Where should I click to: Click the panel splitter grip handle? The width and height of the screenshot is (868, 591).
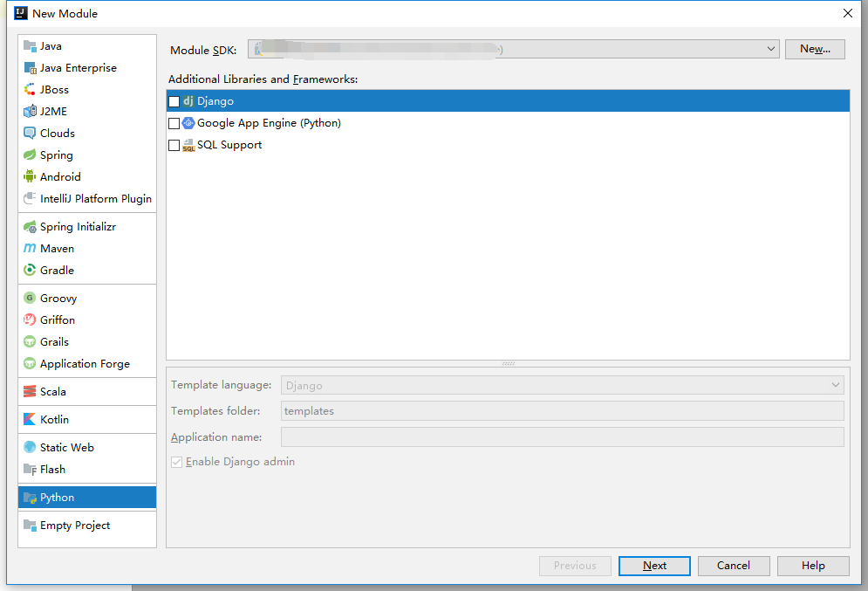[x=509, y=363]
